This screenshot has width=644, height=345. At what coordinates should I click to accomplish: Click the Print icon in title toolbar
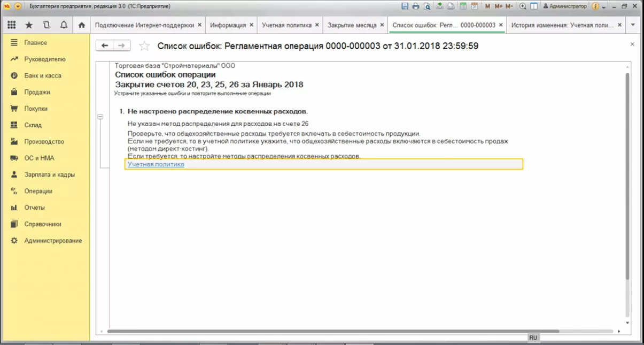pos(416,6)
